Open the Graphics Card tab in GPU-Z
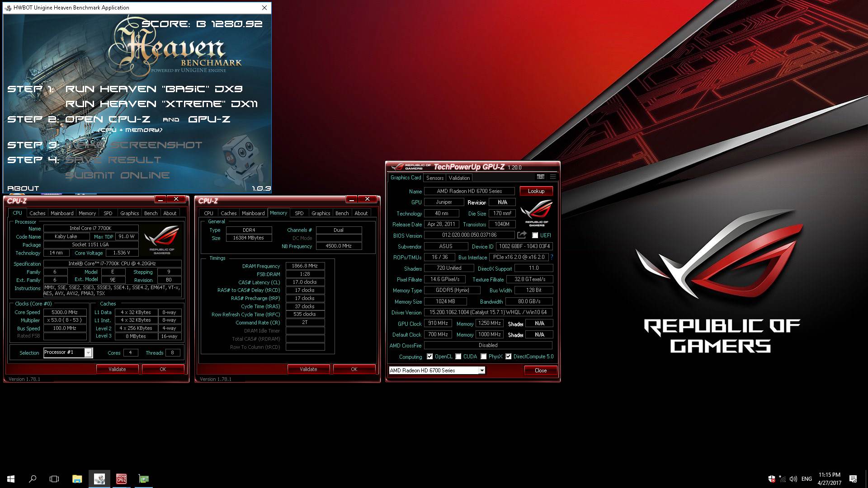This screenshot has height=488, width=868. tap(406, 178)
